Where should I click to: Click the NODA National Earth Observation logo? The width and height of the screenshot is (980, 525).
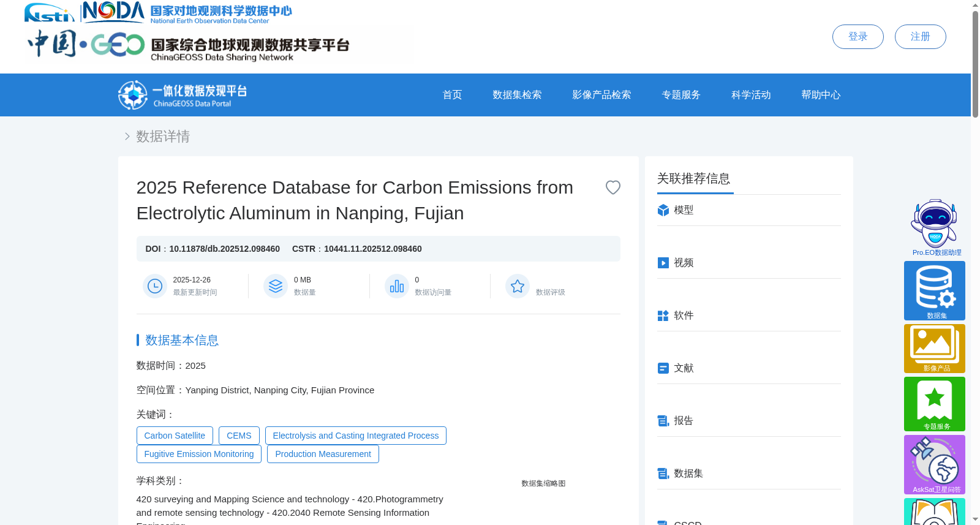pyautogui.click(x=187, y=12)
